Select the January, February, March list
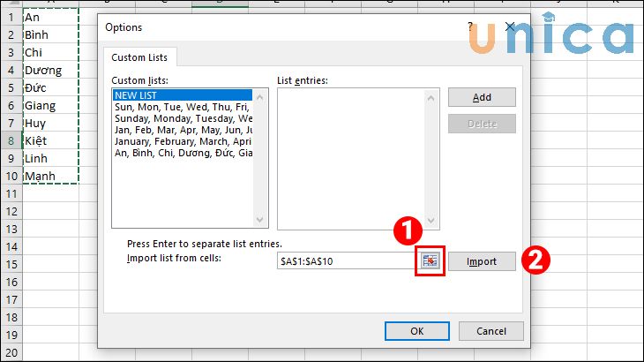The image size is (644, 362). click(183, 141)
